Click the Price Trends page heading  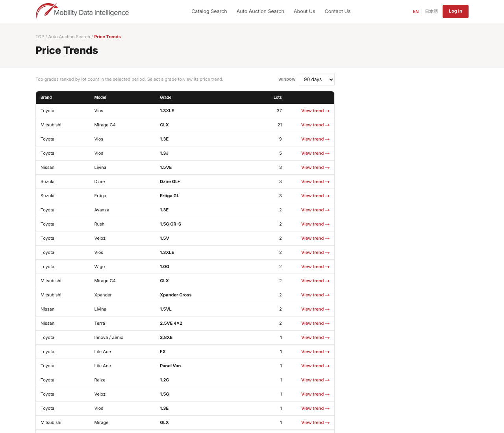pyautogui.click(x=67, y=50)
